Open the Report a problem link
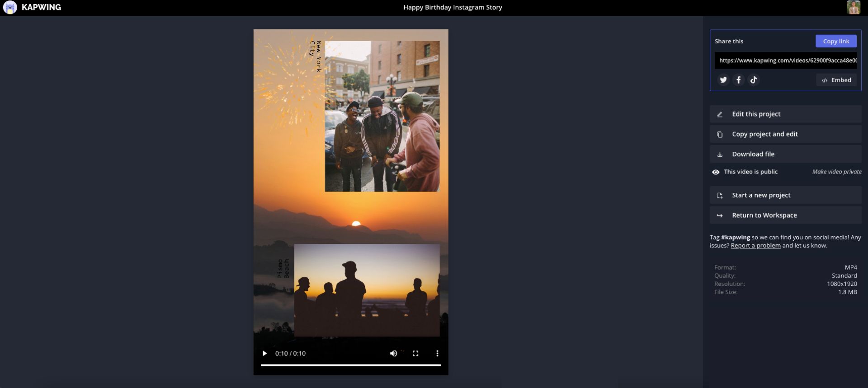Screen dimensions: 868x388 click(755, 246)
